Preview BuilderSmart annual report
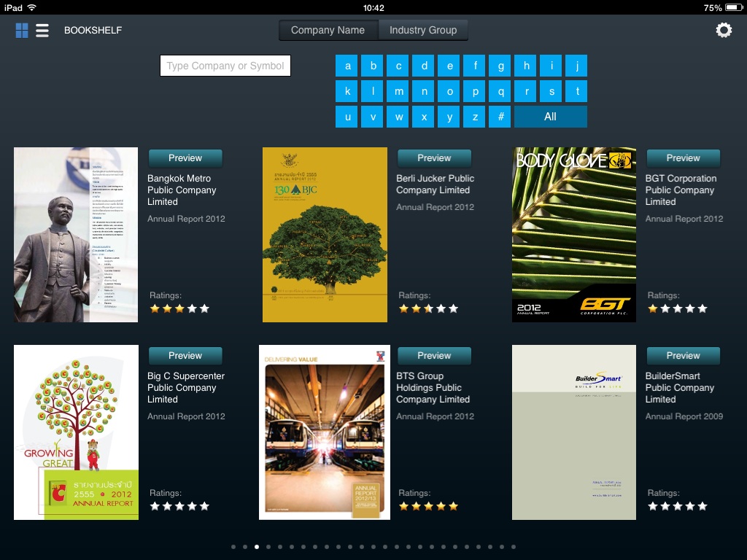 (x=683, y=356)
